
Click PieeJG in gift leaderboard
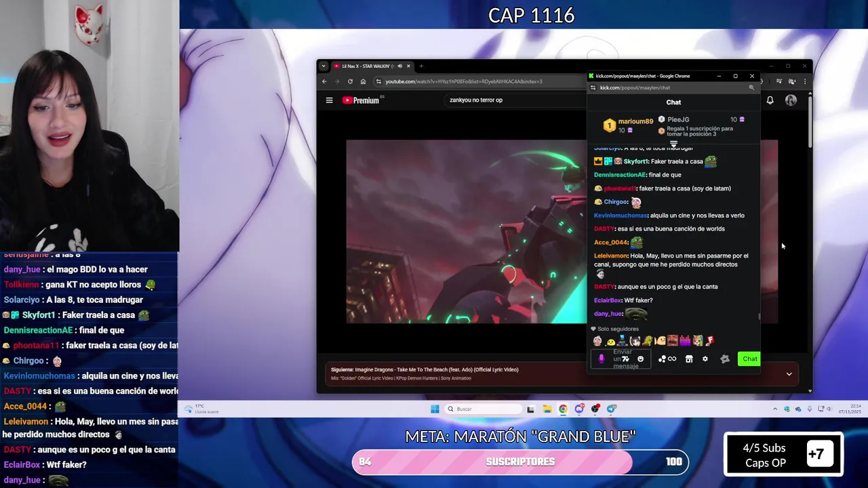click(678, 119)
